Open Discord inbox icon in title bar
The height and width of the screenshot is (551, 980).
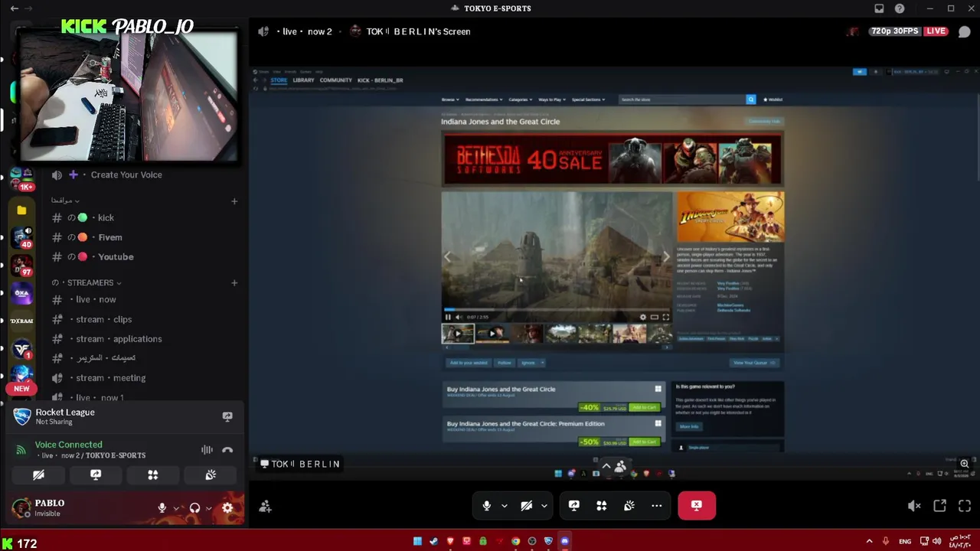coord(879,8)
